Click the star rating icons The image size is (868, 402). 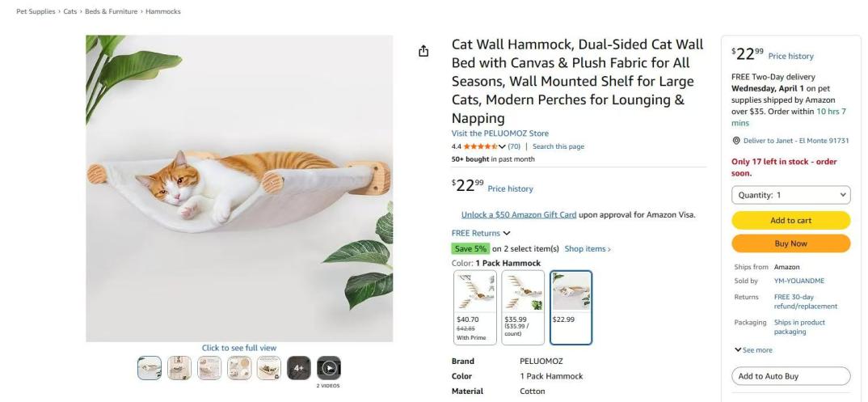point(480,146)
